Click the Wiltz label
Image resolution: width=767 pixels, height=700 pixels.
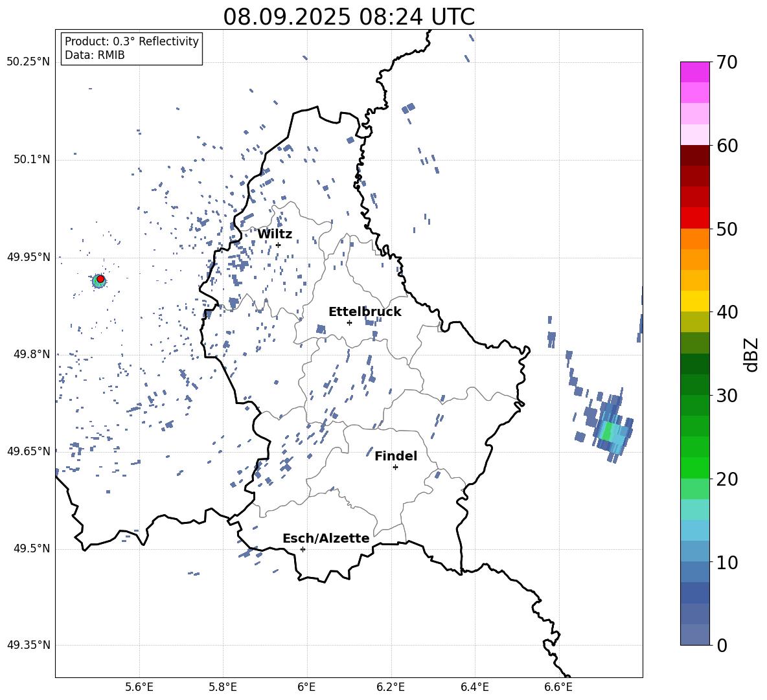click(275, 234)
